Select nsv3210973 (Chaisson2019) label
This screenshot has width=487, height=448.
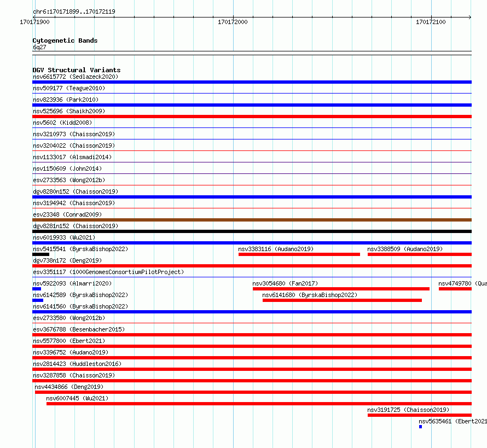(x=74, y=134)
